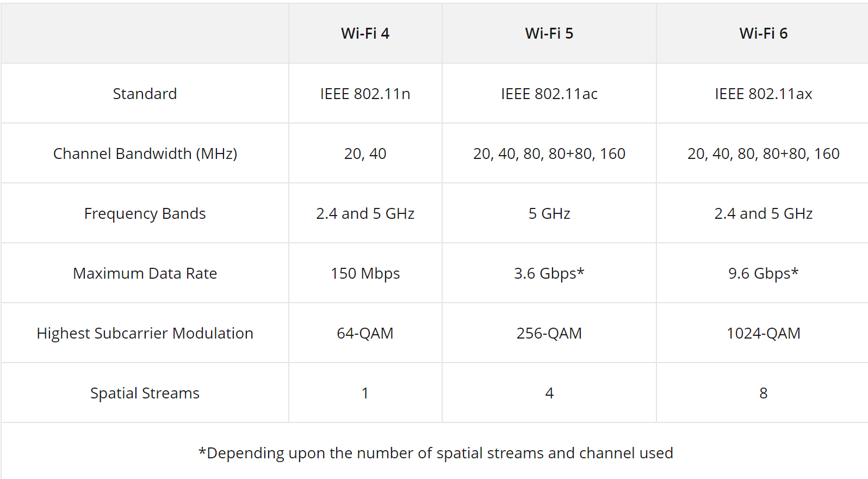Click the Wi-Fi 5 column header

tap(549, 33)
